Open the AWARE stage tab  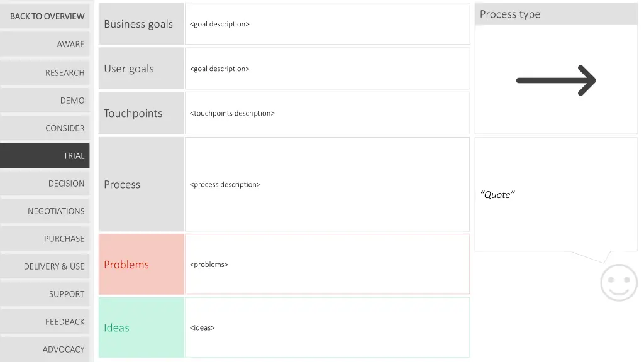click(45, 44)
